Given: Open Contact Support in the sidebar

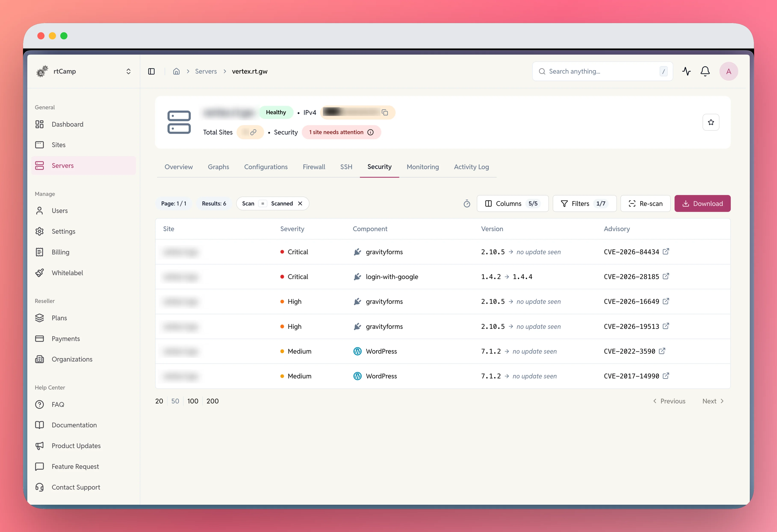Looking at the screenshot, I should tap(84, 487).
